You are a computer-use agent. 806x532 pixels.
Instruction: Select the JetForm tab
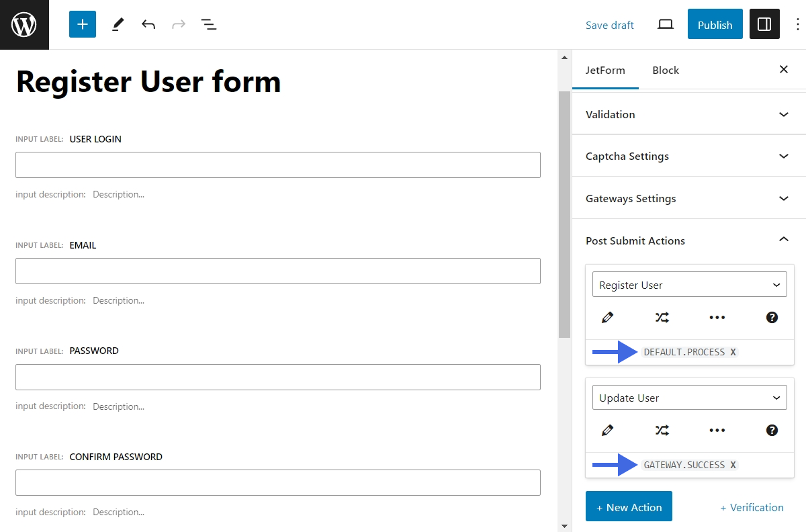pos(605,70)
